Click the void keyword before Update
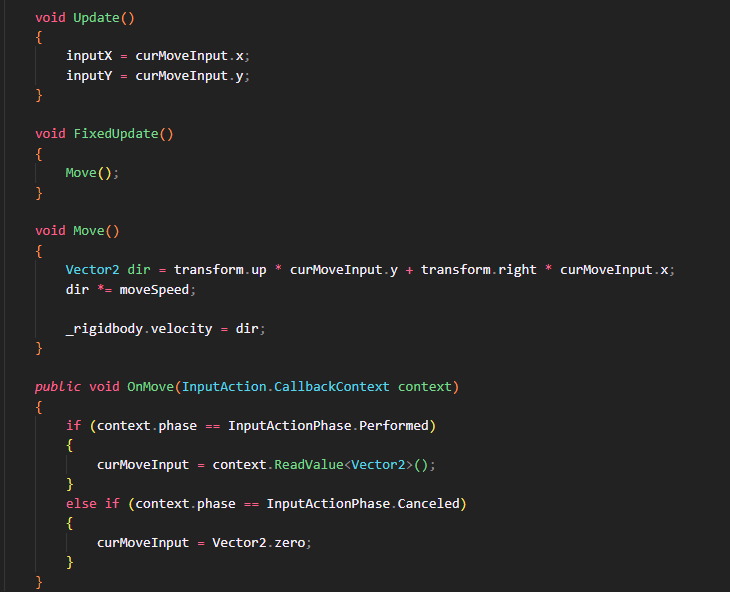The height and width of the screenshot is (592, 730). [x=50, y=18]
